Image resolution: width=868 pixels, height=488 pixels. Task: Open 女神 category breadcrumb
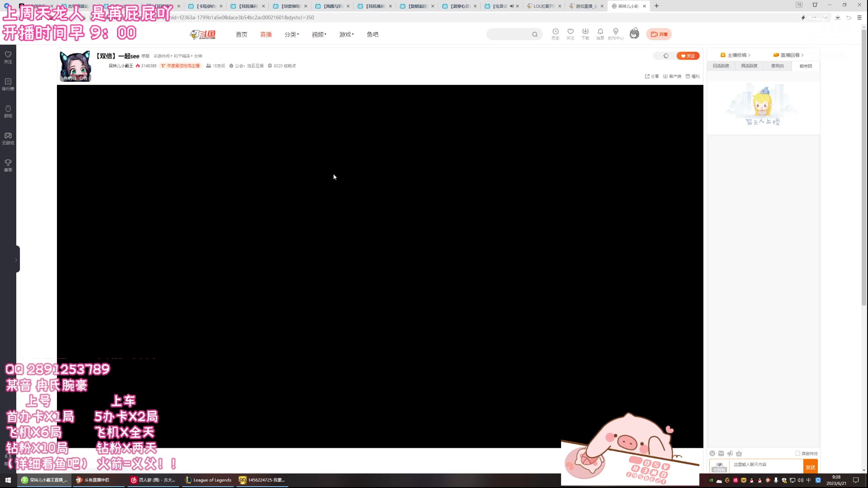pos(198,56)
